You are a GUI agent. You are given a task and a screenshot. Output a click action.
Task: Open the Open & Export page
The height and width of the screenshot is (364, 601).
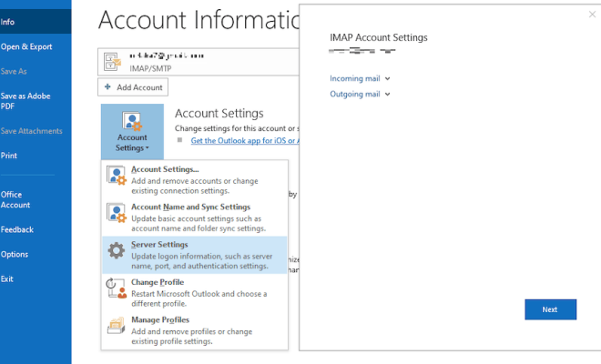tap(26, 46)
